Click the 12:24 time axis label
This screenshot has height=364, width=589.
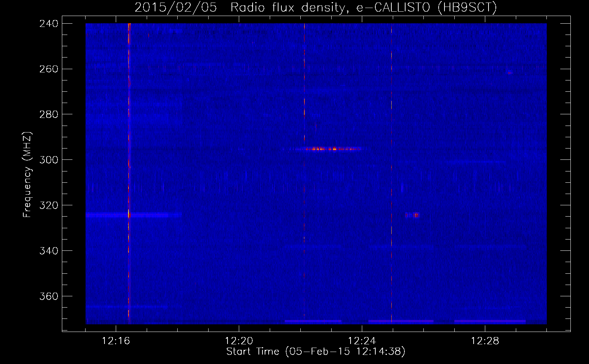(x=362, y=341)
